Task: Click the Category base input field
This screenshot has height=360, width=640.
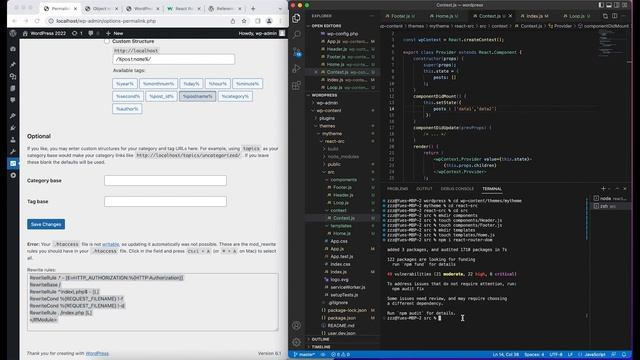Action: click(x=165, y=180)
